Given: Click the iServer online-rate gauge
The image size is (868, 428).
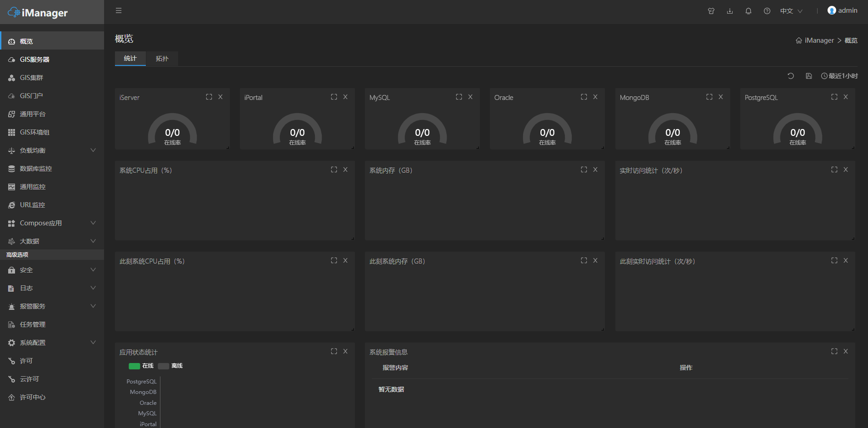Looking at the screenshot, I should [x=172, y=129].
